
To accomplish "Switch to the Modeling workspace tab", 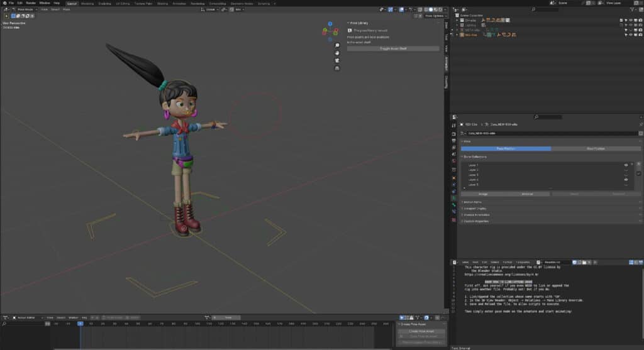I will coord(87,3).
